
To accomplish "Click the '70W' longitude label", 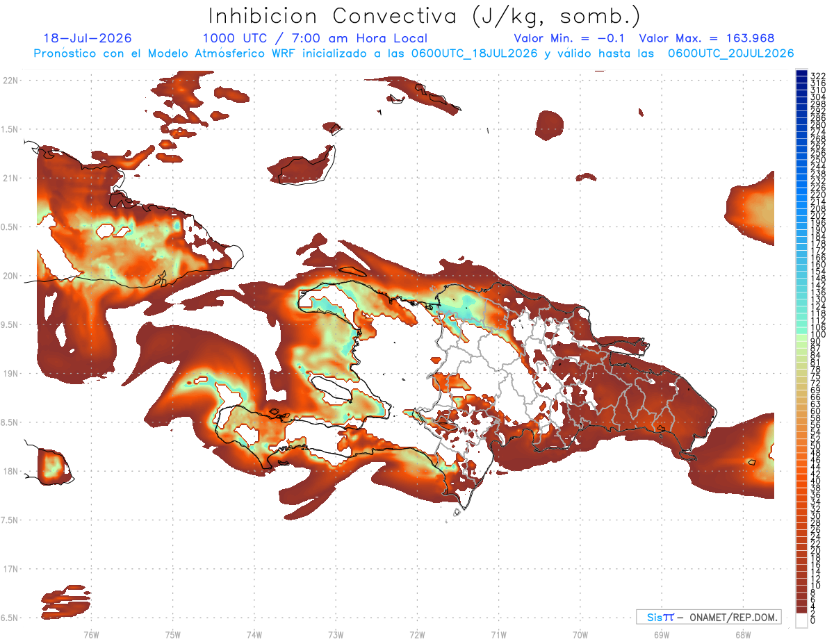I will [580, 634].
